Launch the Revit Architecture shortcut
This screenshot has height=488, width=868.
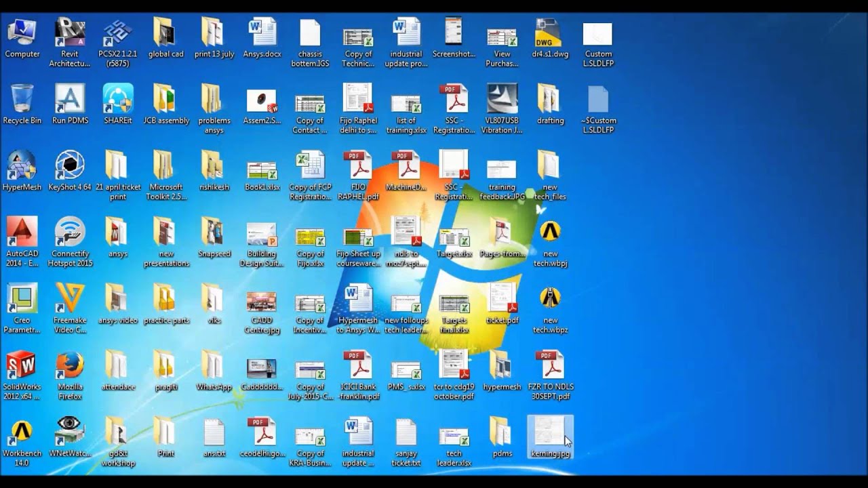70,43
